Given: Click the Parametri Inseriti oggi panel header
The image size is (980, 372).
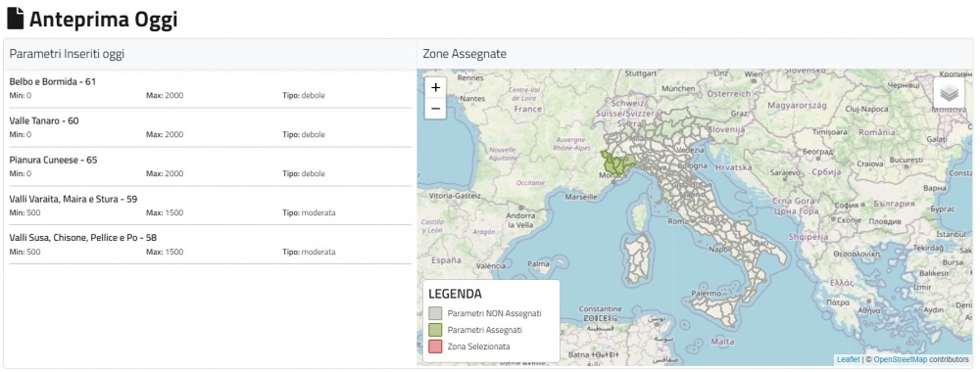Looking at the screenshot, I should (x=210, y=54).
